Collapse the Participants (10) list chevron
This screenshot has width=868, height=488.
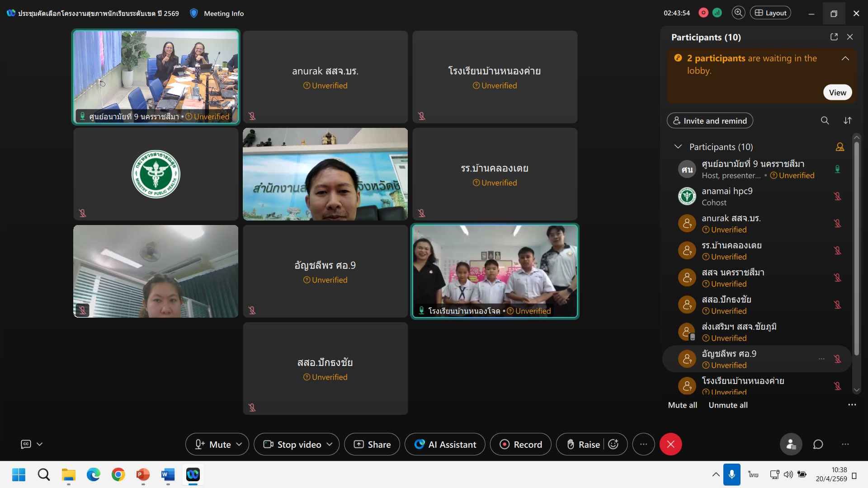click(678, 147)
